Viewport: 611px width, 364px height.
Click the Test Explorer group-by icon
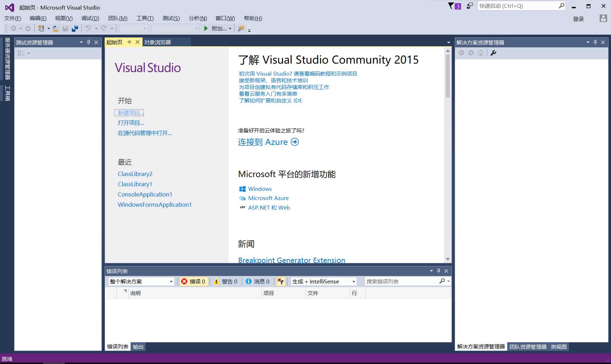pyautogui.click(x=22, y=53)
